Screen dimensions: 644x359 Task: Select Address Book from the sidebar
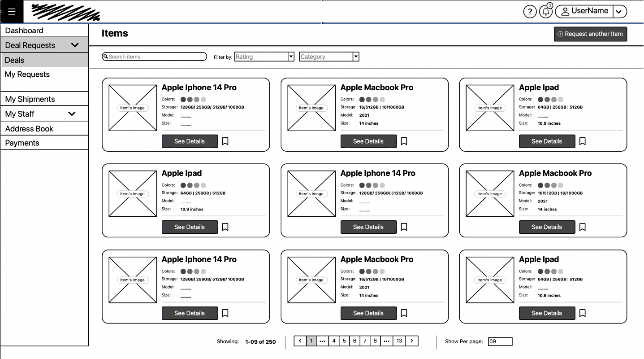coord(29,129)
